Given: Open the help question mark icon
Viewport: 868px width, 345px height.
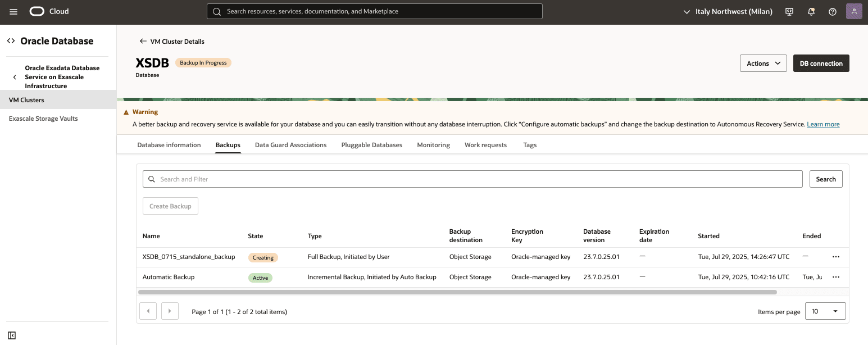Looking at the screenshot, I should (x=833, y=11).
